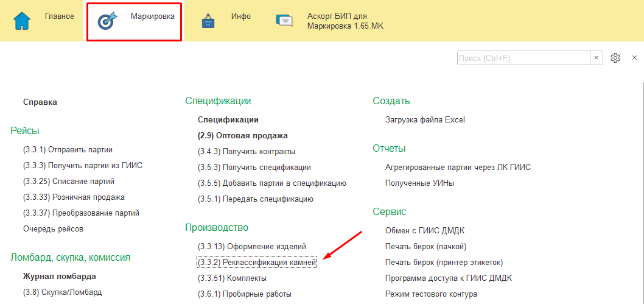
Task: Open (3.3.1) Отправить партии
Action: 68,149
